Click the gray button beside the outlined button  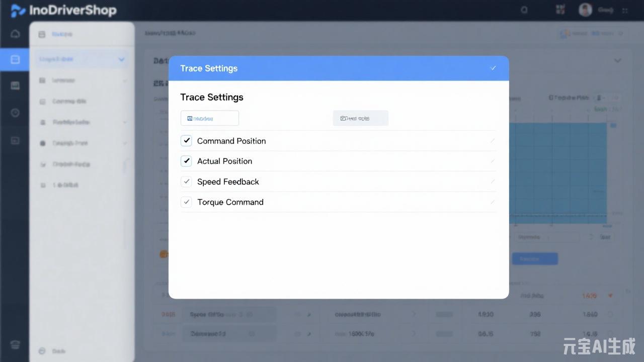(360, 118)
